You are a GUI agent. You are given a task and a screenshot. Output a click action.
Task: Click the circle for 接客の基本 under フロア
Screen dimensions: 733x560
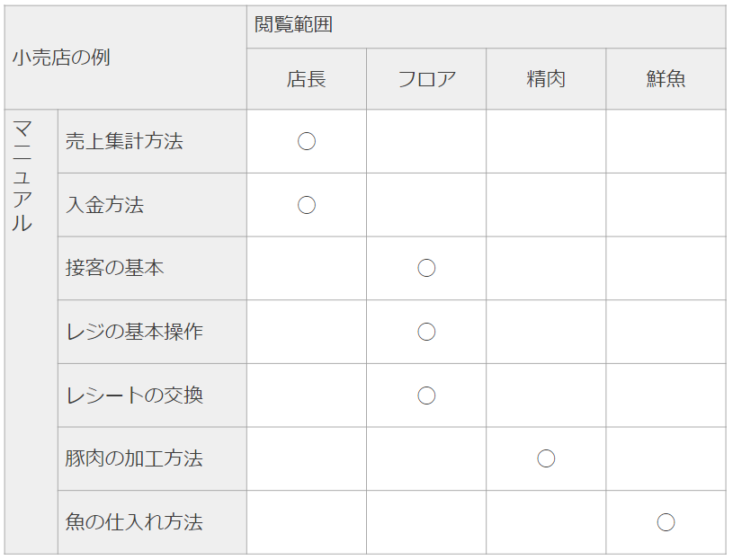(x=426, y=268)
